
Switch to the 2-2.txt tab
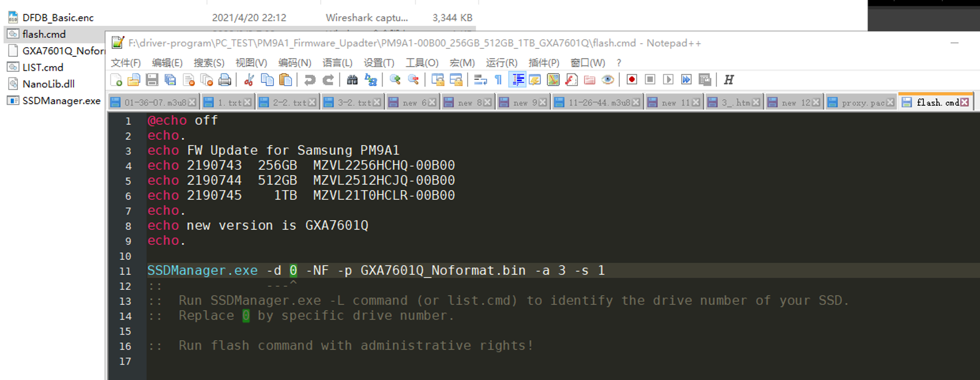coord(287,102)
